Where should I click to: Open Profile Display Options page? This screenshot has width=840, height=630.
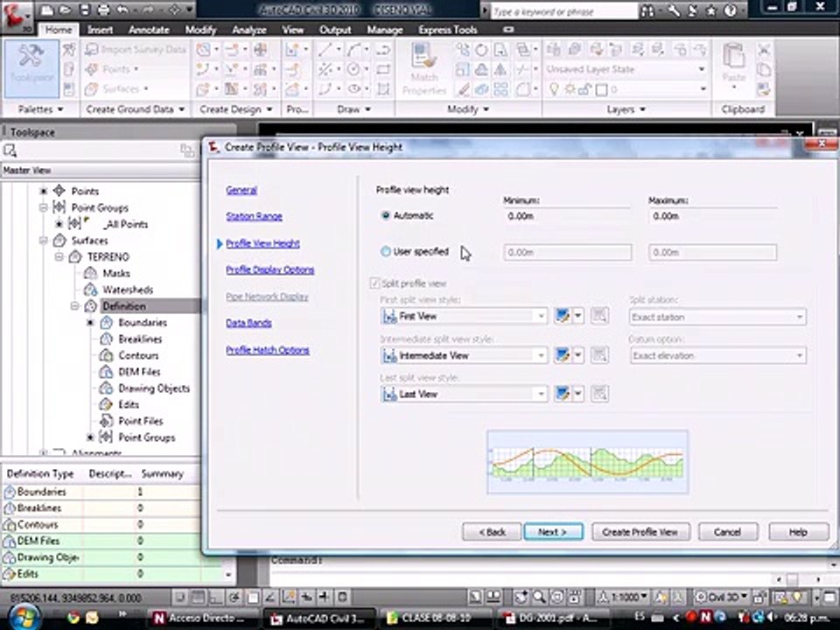tap(270, 269)
